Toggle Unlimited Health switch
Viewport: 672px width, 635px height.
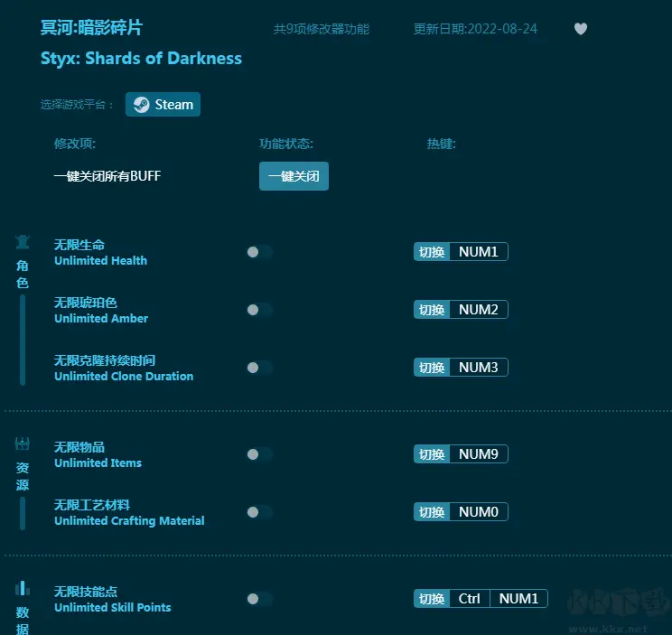(259, 252)
